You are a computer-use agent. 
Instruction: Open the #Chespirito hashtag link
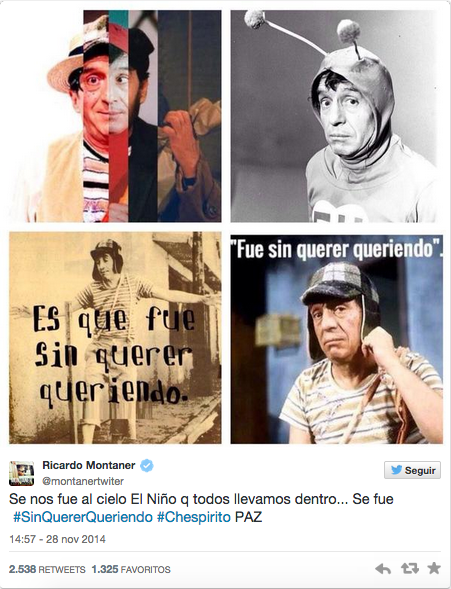193,517
